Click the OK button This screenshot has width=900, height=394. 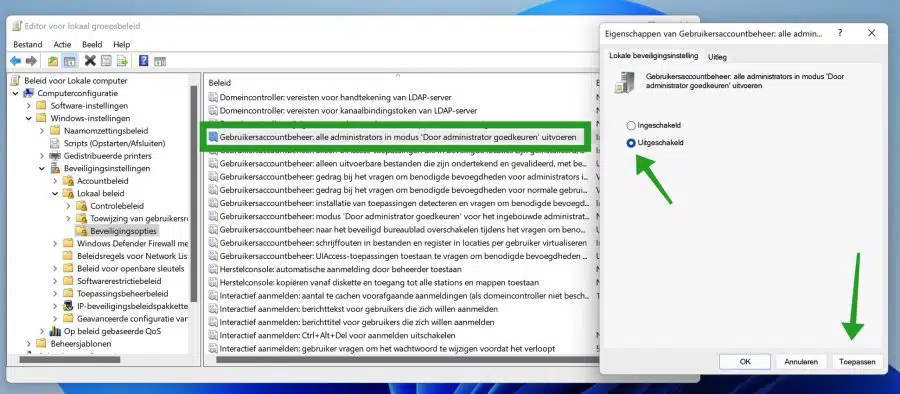(x=744, y=362)
